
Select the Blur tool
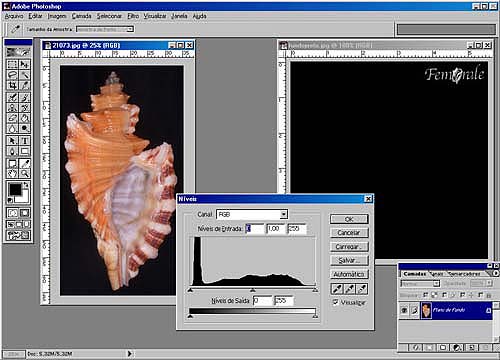(13, 128)
